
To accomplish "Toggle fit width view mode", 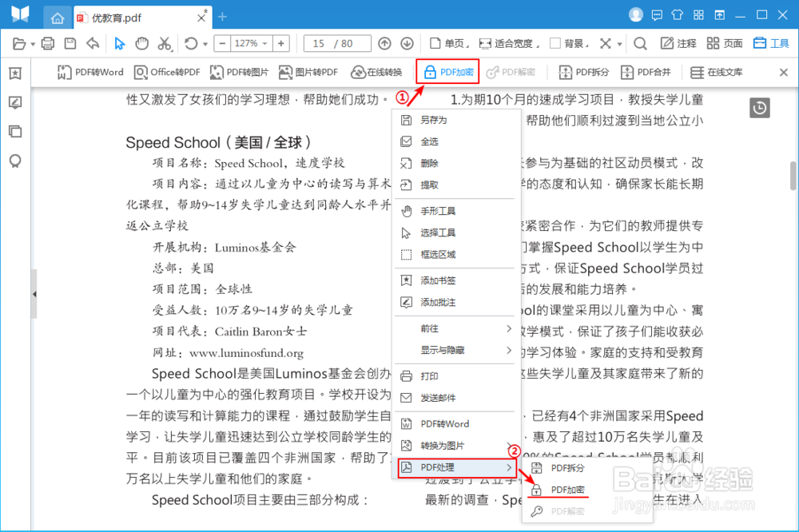I will tap(509, 44).
